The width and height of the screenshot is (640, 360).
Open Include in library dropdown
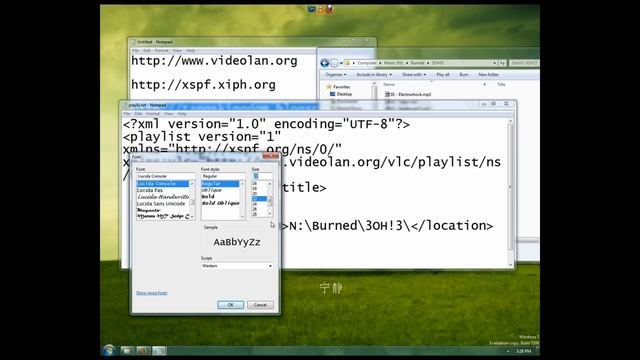coord(374,75)
